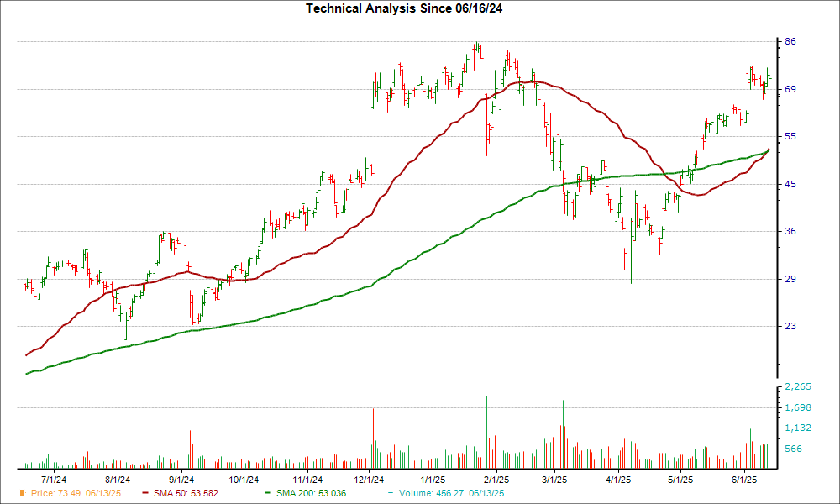The height and width of the screenshot is (504, 840).
Task: Click the 12/1/24 date axis label
Action: [369, 480]
